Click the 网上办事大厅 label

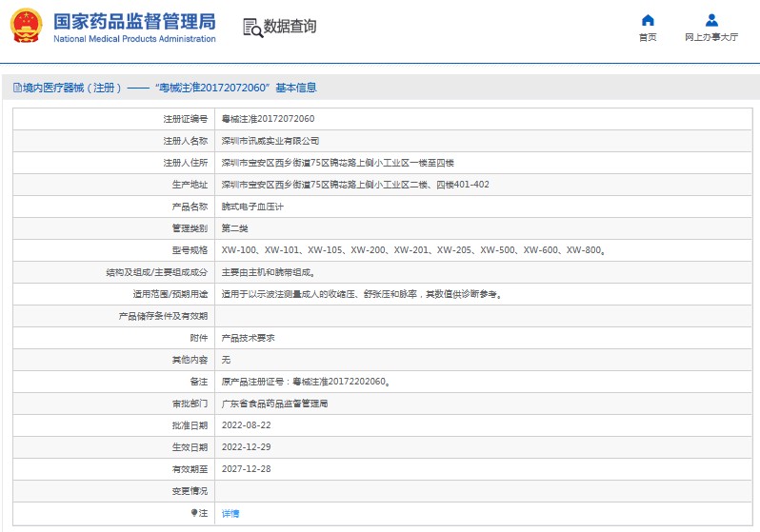(x=711, y=37)
